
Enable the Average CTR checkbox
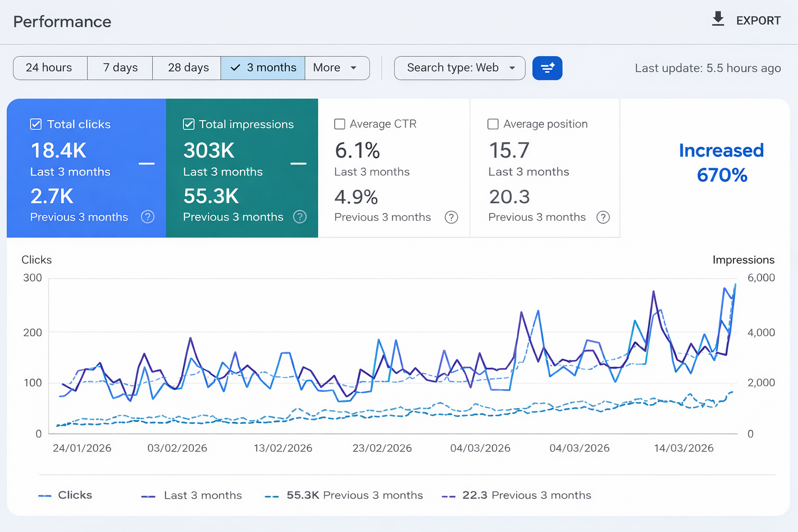(x=340, y=124)
